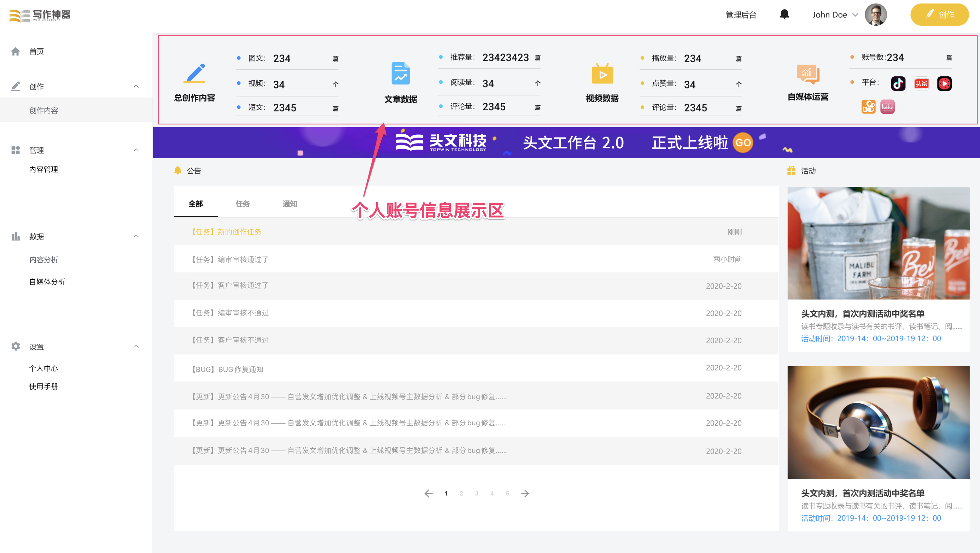
Task: Switch to the 任务 announcements tab
Action: coord(242,204)
